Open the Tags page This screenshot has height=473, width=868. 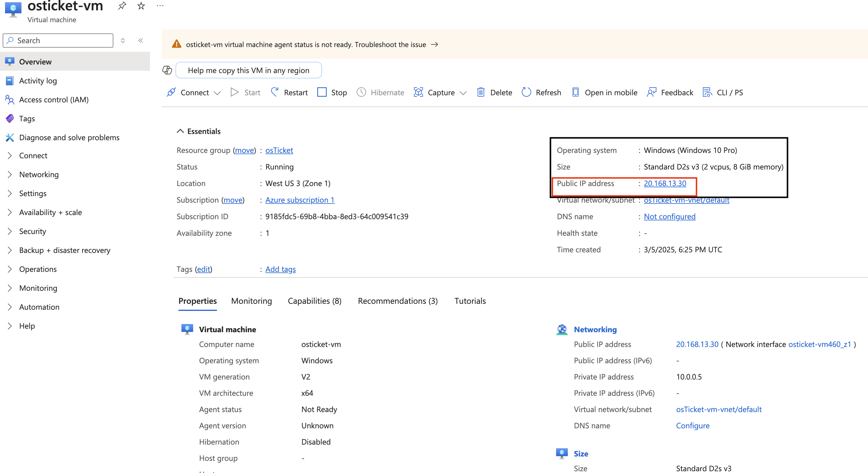pos(75,118)
